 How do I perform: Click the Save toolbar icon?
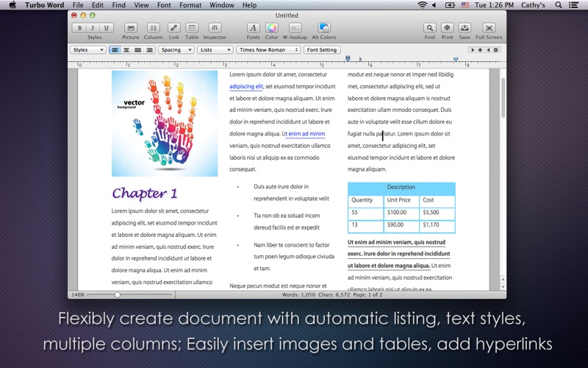click(x=465, y=28)
